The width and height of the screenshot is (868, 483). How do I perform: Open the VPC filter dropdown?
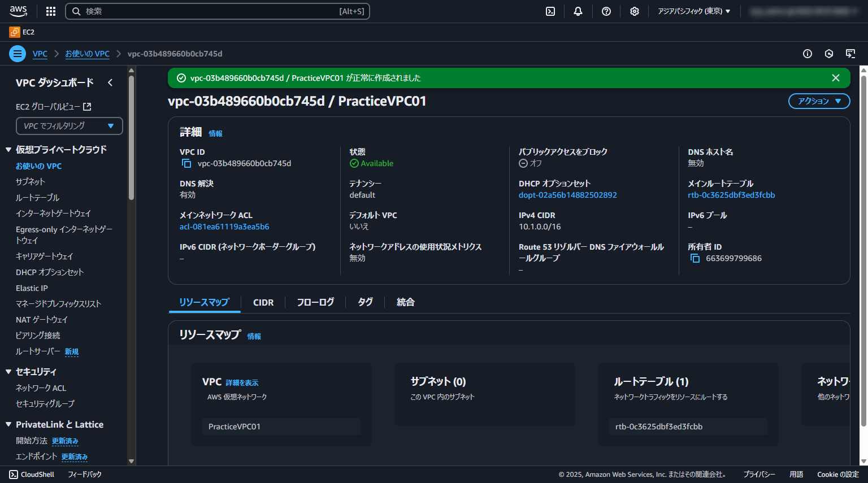point(70,126)
